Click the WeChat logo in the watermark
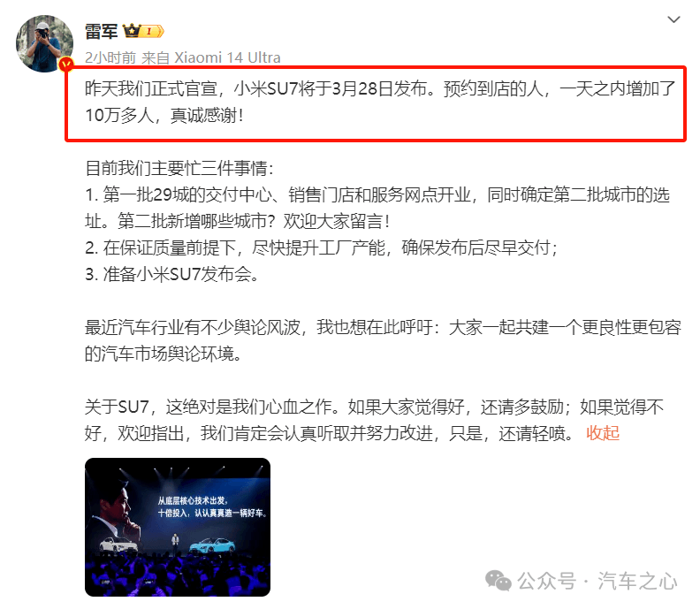The image size is (700, 609). 498,581
